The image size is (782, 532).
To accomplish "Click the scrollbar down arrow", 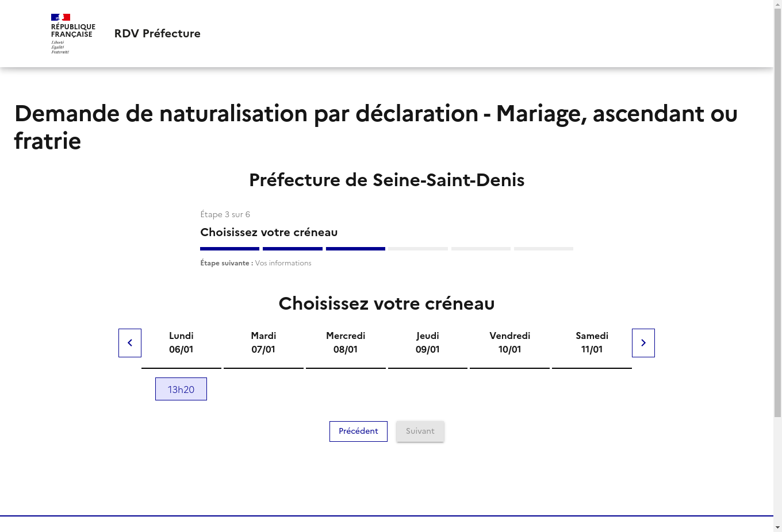I will point(777,527).
